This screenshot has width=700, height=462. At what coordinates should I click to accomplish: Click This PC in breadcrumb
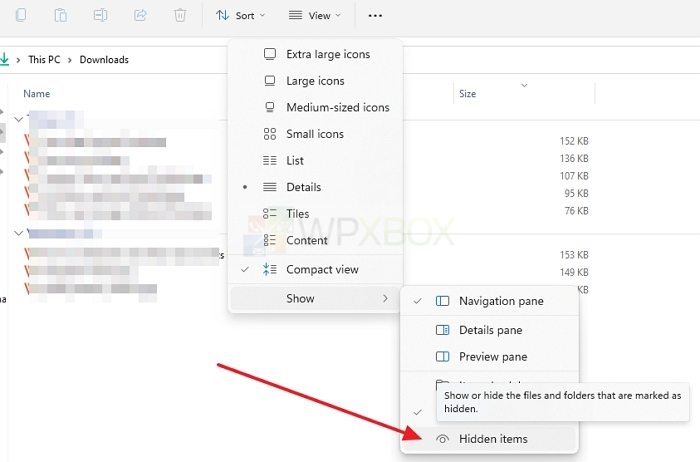tap(44, 59)
